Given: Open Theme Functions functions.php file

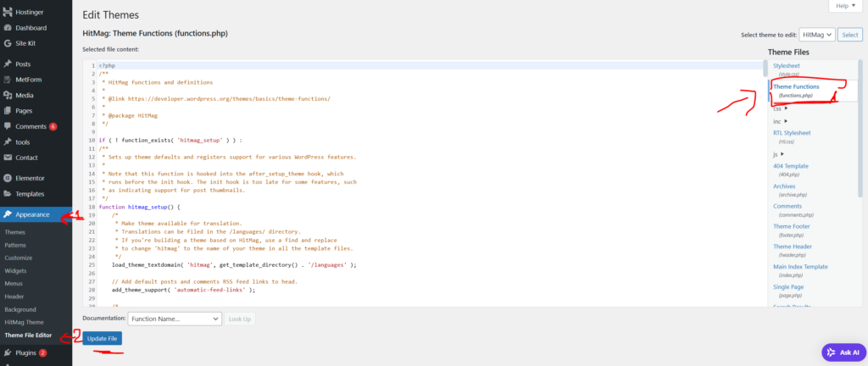Looking at the screenshot, I should (x=796, y=86).
